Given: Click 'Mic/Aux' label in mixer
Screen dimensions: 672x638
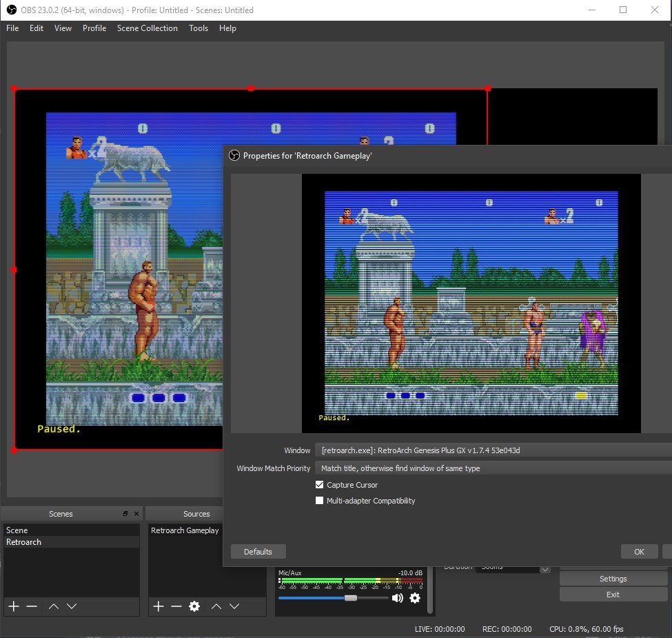Looking at the screenshot, I should [x=289, y=573].
